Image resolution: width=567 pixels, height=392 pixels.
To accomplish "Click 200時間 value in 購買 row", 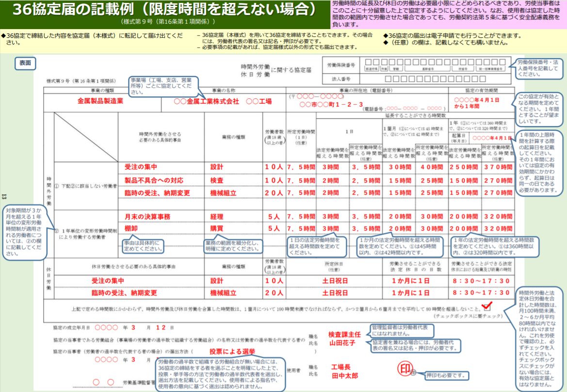I will click(464, 229).
